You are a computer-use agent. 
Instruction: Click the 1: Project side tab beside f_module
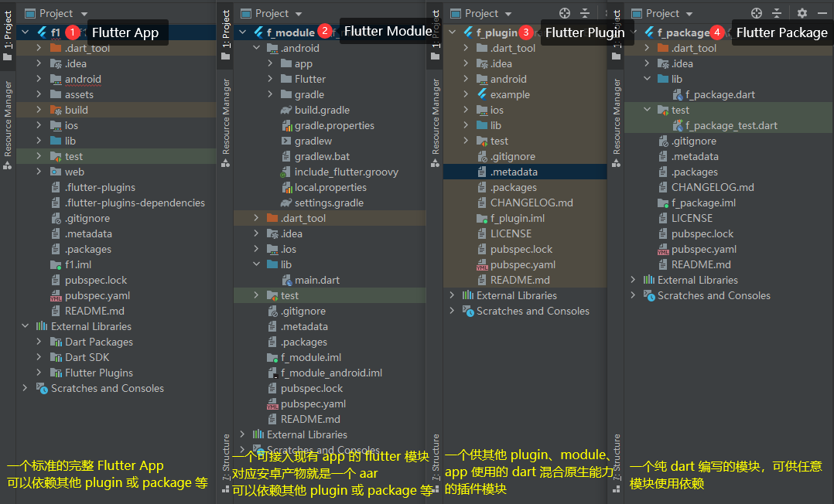pyautogui.click(x=226, y=36)
